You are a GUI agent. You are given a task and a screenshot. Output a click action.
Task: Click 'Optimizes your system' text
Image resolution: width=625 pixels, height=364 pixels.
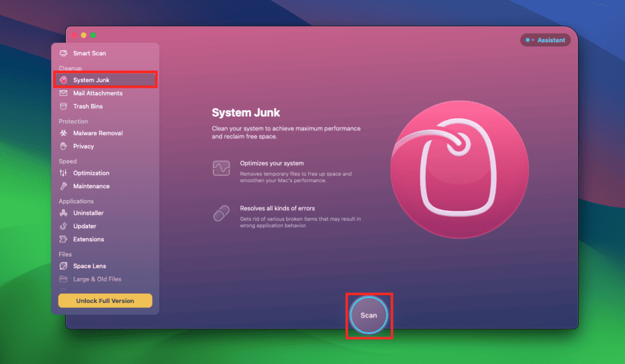click(x=272, y=163)
